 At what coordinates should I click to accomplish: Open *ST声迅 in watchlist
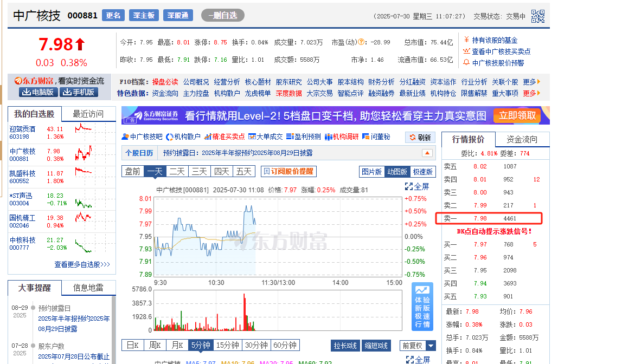click(x=21, y=196)
